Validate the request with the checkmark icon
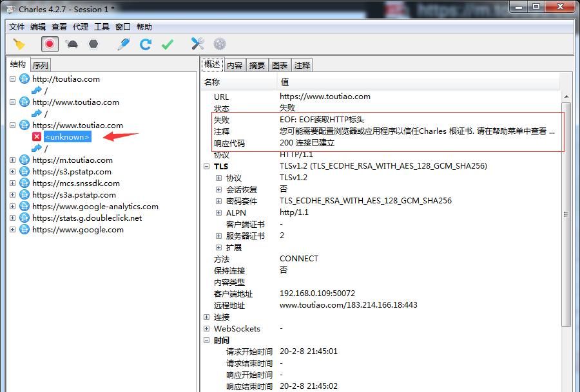The height and width of the screenshot is (392, 580). (x=168, y=43)
